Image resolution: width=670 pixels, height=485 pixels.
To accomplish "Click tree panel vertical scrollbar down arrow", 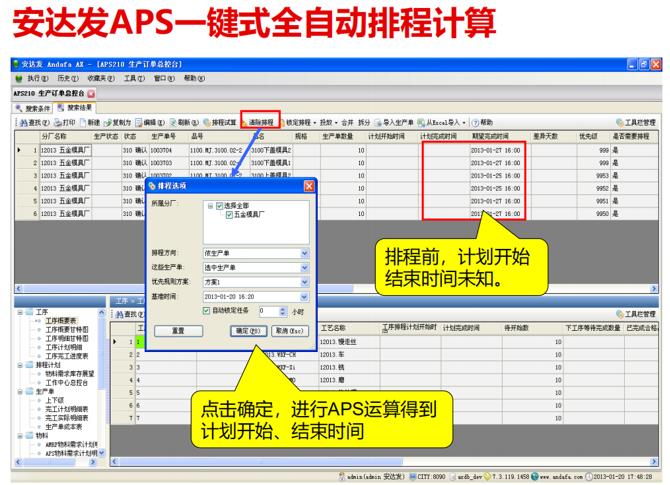I will click(x=102, y=453).
